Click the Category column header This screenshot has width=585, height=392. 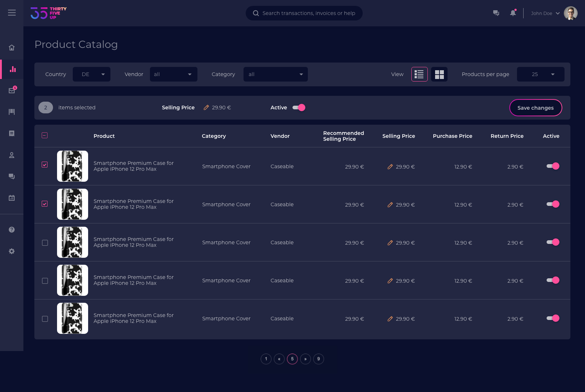(214, 136)
